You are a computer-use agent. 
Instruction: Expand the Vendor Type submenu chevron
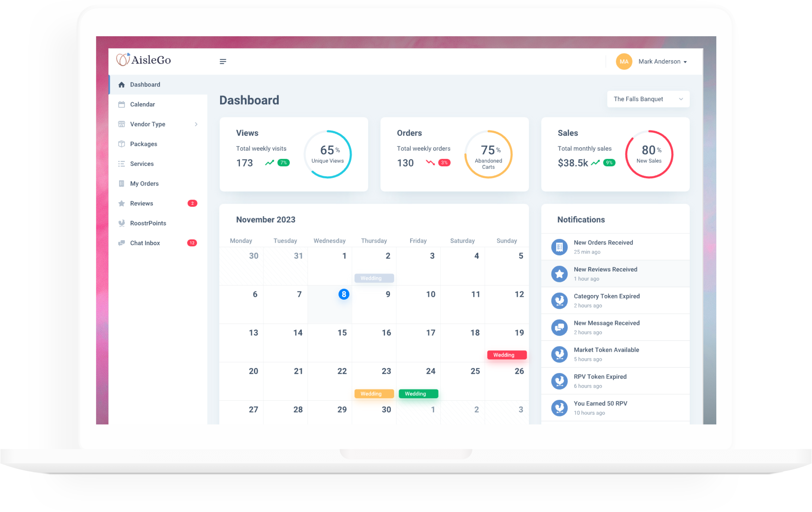pyautogui.click(x=196, y=124)
